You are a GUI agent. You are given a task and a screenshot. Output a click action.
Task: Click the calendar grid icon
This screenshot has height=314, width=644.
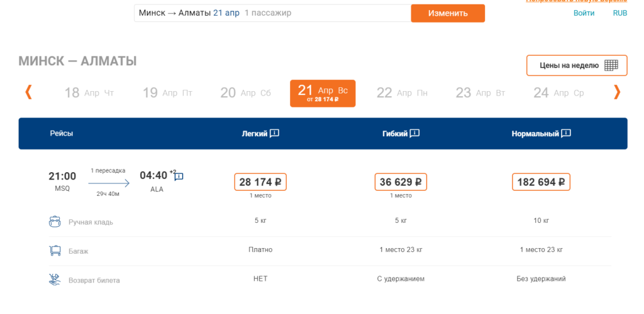click(x=611, y=65)
